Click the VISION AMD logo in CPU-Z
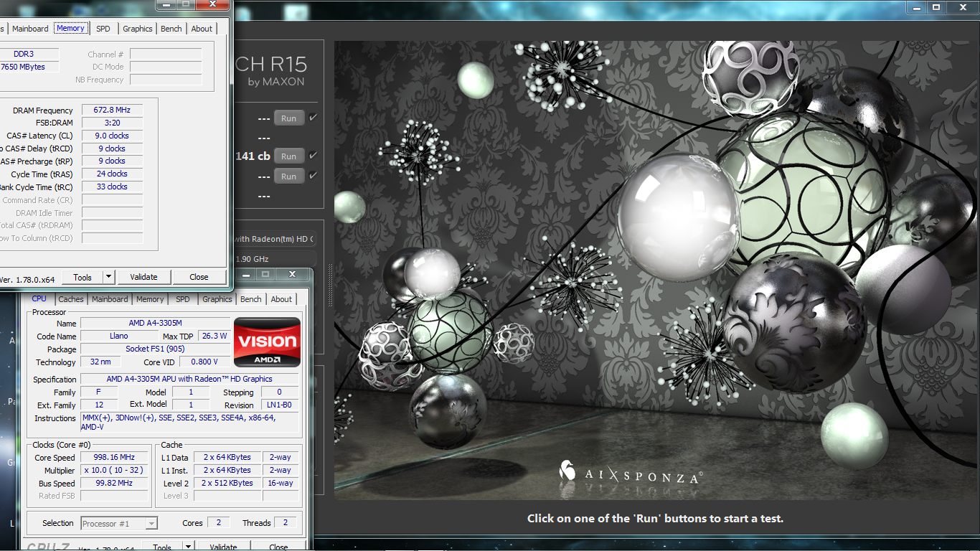The width and height of the screenshot is (980, 551). coord(268,342)
